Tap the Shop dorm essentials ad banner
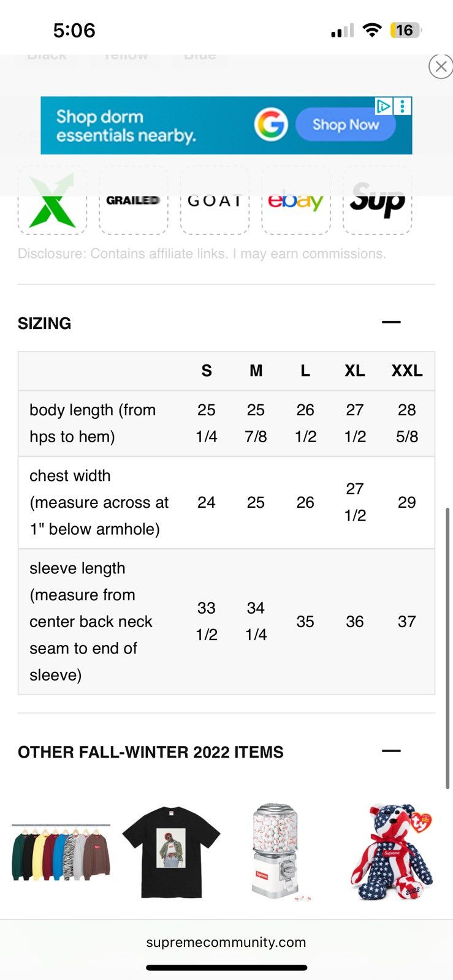Image resolution: width=453 pixels, height=980 pixels. 226,125
